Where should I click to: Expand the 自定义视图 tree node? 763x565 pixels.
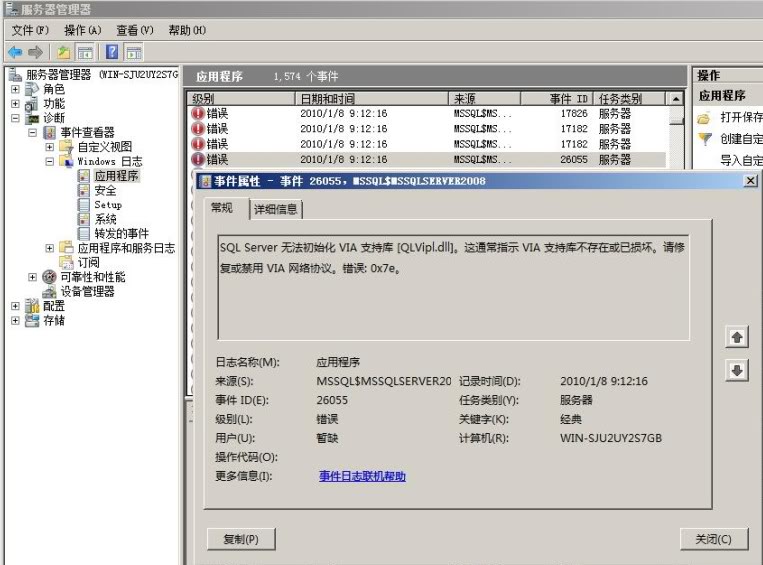[x=49, y=146]
